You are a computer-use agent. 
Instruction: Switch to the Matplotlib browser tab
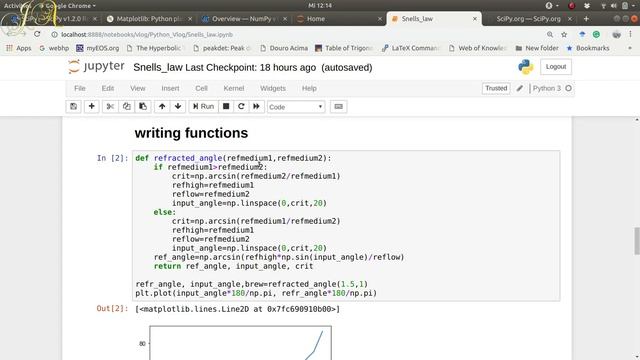tap(149, 19)
